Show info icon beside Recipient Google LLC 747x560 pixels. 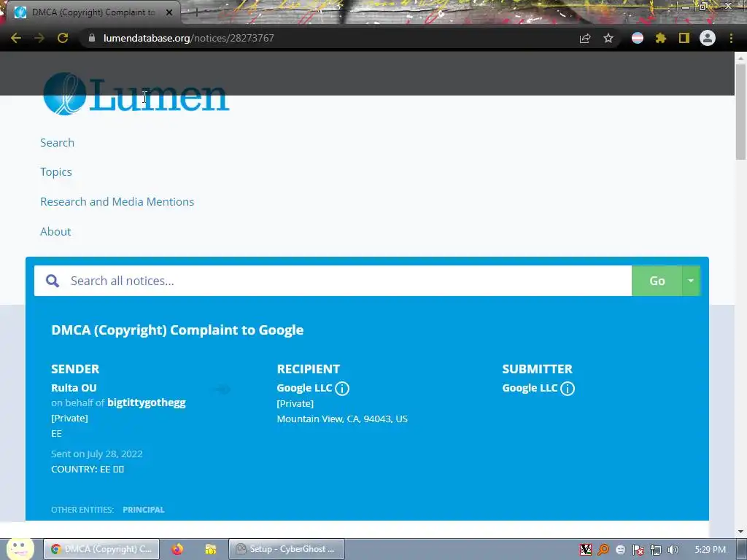click(x=342, y=389)
